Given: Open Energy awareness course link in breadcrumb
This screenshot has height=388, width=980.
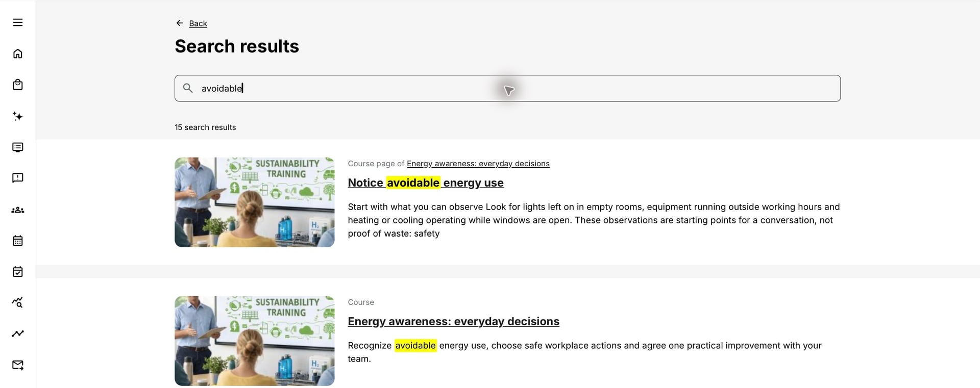Looking at the screenshot, I should [478, 164].
